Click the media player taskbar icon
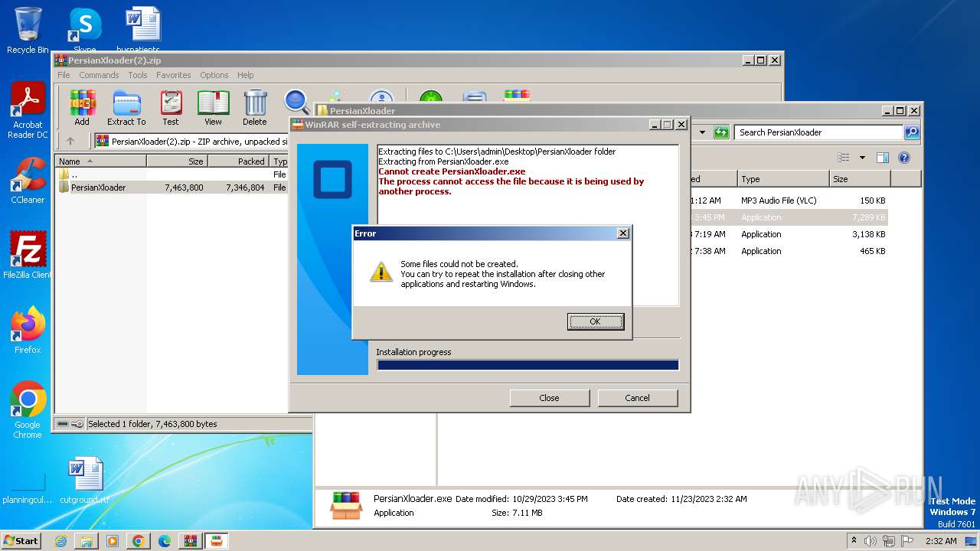This screenshot has height=551, width=980. pyautogui.click(x=113, y=541)
